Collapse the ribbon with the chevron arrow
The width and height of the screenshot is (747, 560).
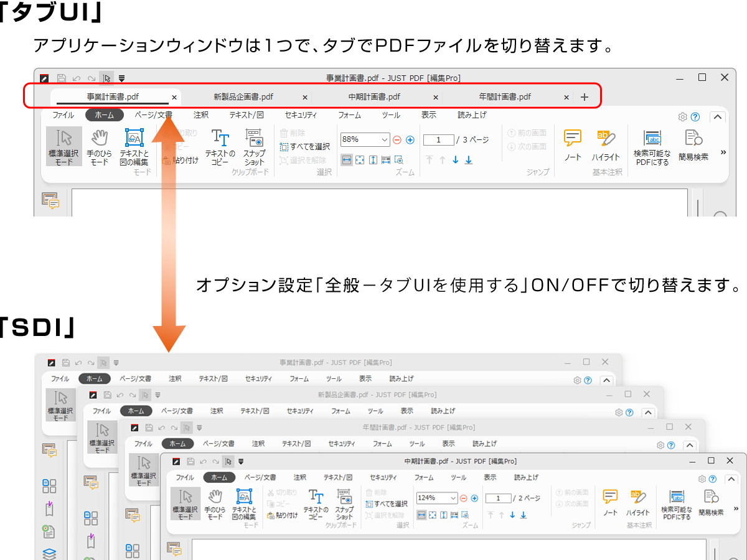(718, 116)
